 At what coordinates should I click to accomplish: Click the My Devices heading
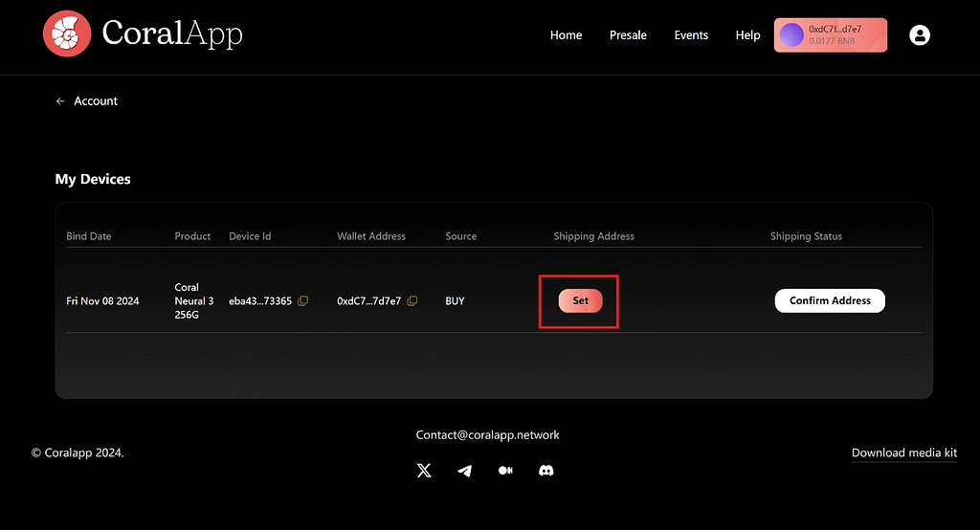coord(93,179)
